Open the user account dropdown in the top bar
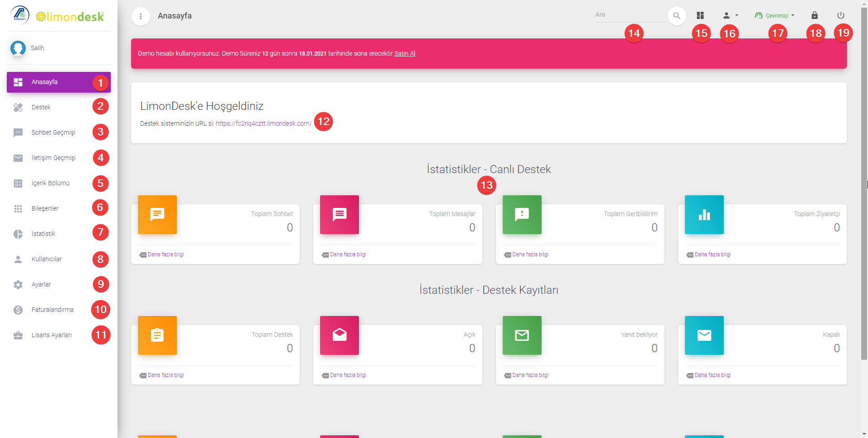The image size is (868, 438). (x=730, y=15)
